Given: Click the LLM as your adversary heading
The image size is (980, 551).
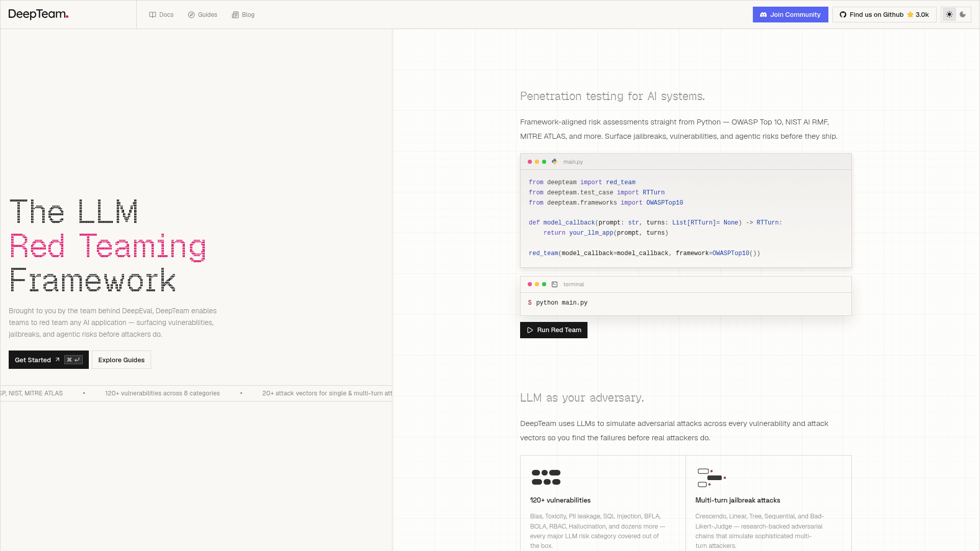Looking at the screenshot, I should (582, 398).
